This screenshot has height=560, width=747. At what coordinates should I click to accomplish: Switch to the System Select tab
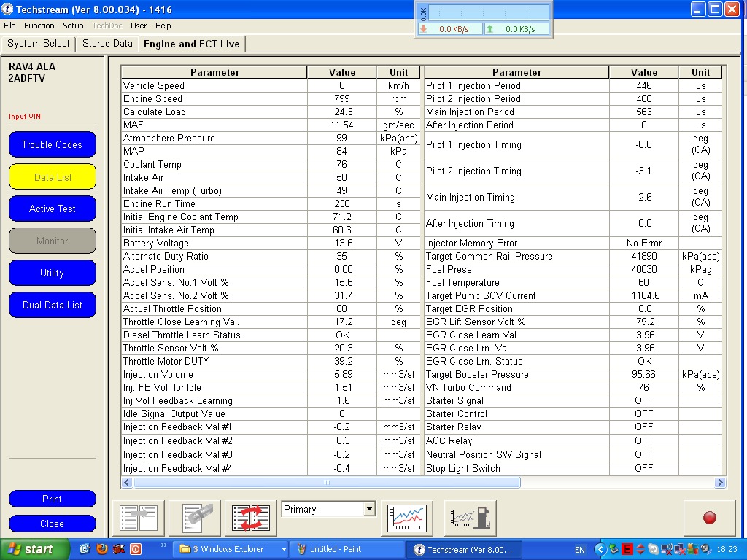click(39, 44)
